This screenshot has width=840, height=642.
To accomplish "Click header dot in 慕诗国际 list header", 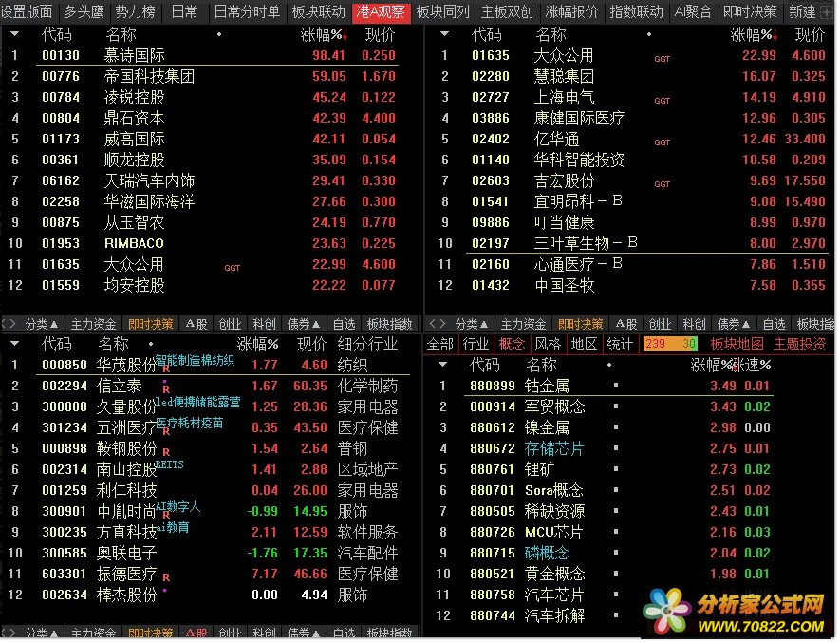I will [219, 34].
